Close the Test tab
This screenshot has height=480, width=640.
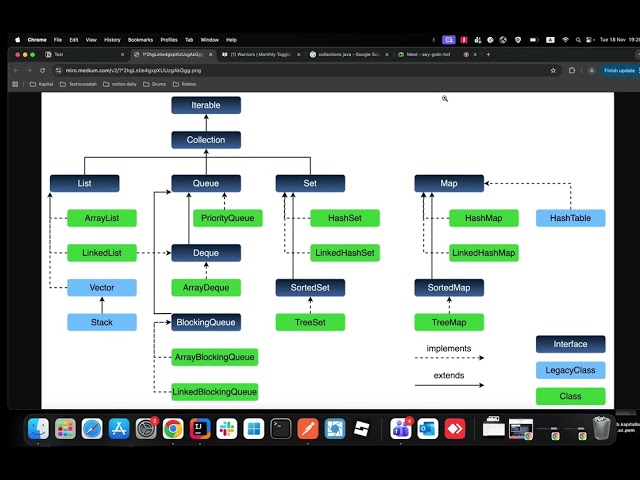pyautogui.click(x=122, y=54)
